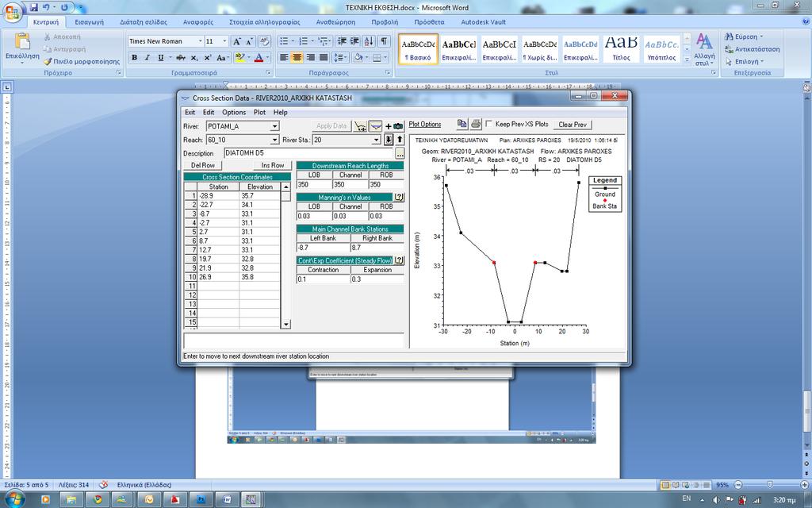The width and height of the screenshot is (812, 508).
Task: Open the Διάταξη σελίδας ribbon tab
Action: point(144,22)
